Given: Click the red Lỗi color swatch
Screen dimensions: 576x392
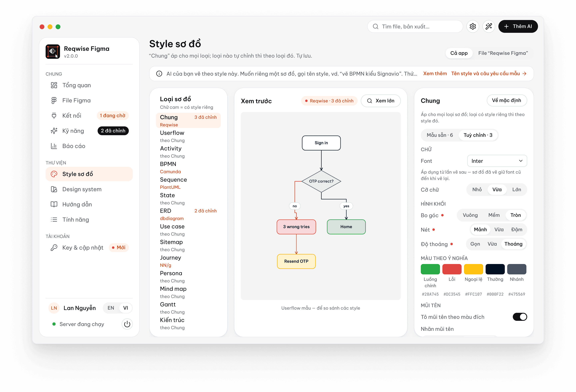Looking at the screenshot, I should click(452, 269).
